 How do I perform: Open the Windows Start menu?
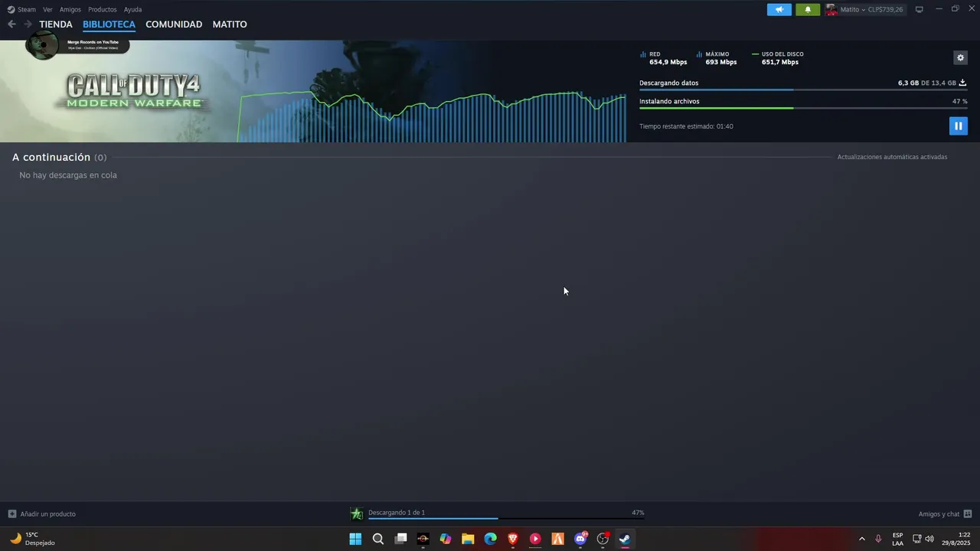click(x=355, y=539)
